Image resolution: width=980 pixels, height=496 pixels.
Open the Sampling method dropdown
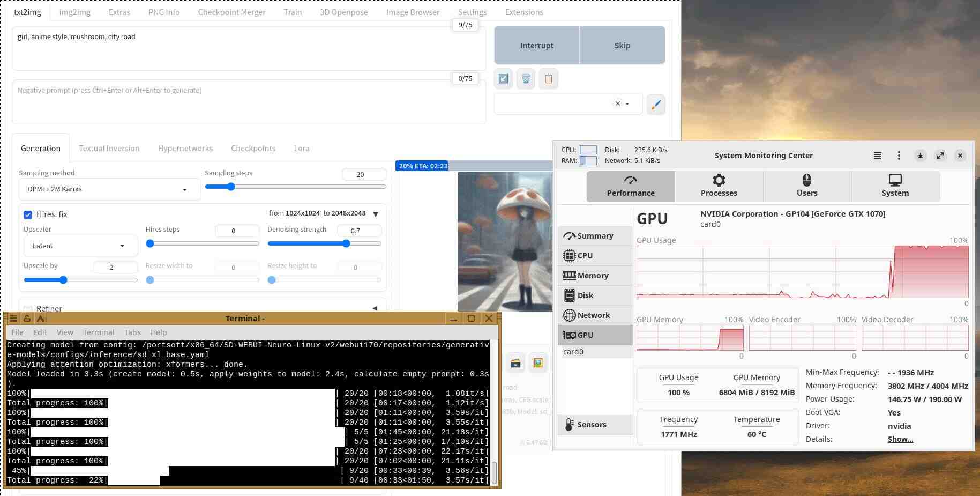tap(109, 189)
